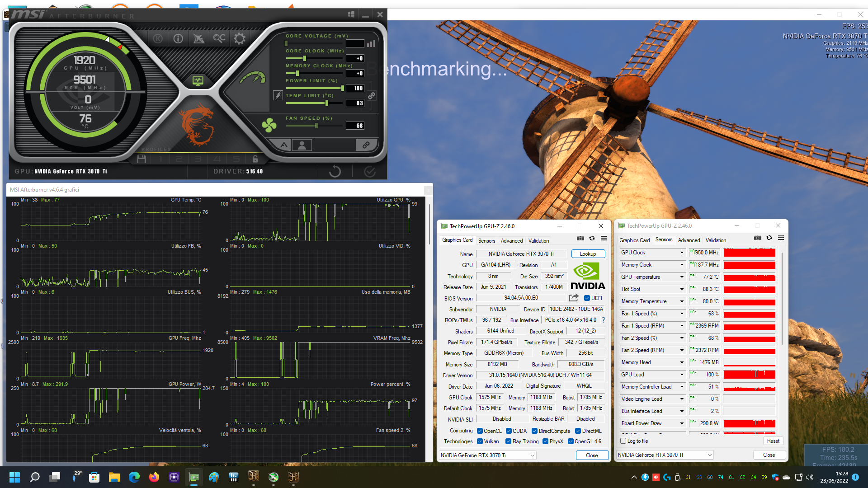Switch to Advanced tab in right GPU-Z
The height and width of the screenshot is (488, 868).
(x=689, y=240)
